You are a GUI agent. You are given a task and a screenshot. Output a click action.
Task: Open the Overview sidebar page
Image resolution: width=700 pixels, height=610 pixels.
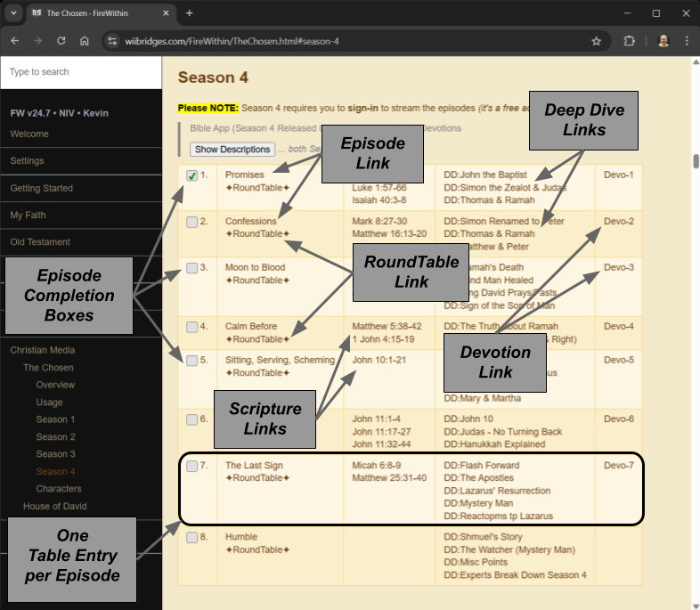click(55, 385)
